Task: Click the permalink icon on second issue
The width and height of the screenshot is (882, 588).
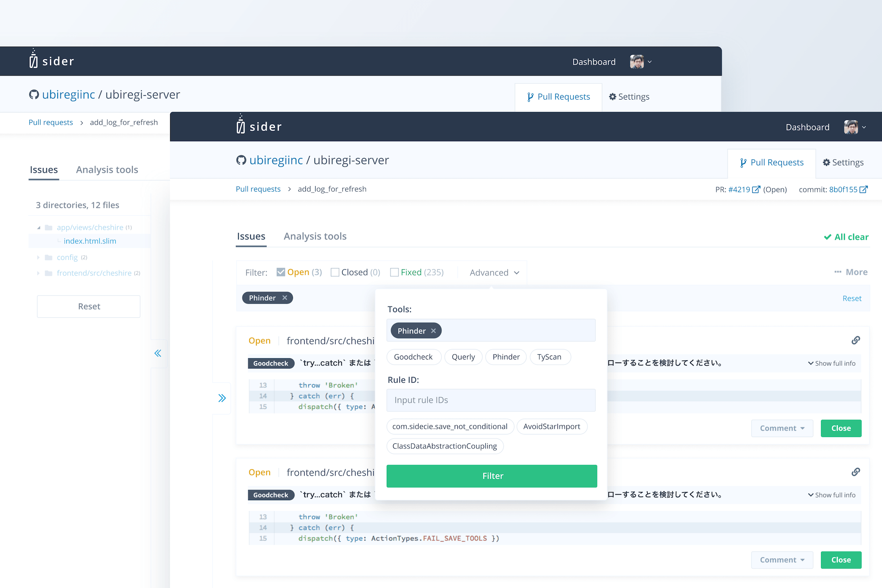Action: [855, 472]
